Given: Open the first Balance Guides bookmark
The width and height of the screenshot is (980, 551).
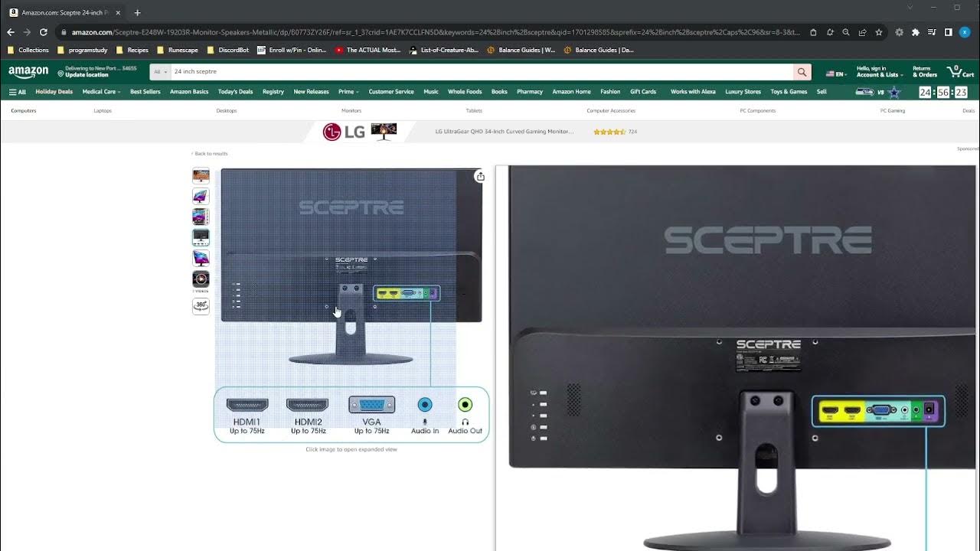Looking at the screenshot, I should click(521, 50).
